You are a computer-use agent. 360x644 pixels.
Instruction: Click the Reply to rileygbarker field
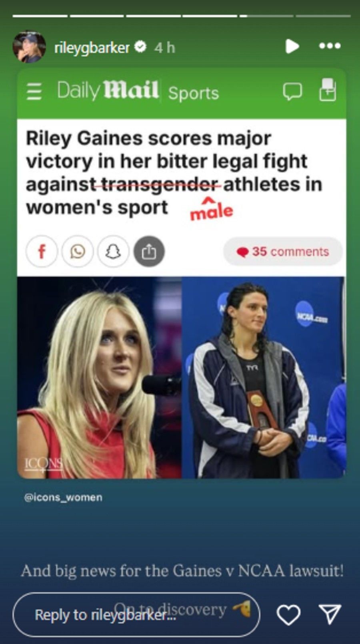136,614
